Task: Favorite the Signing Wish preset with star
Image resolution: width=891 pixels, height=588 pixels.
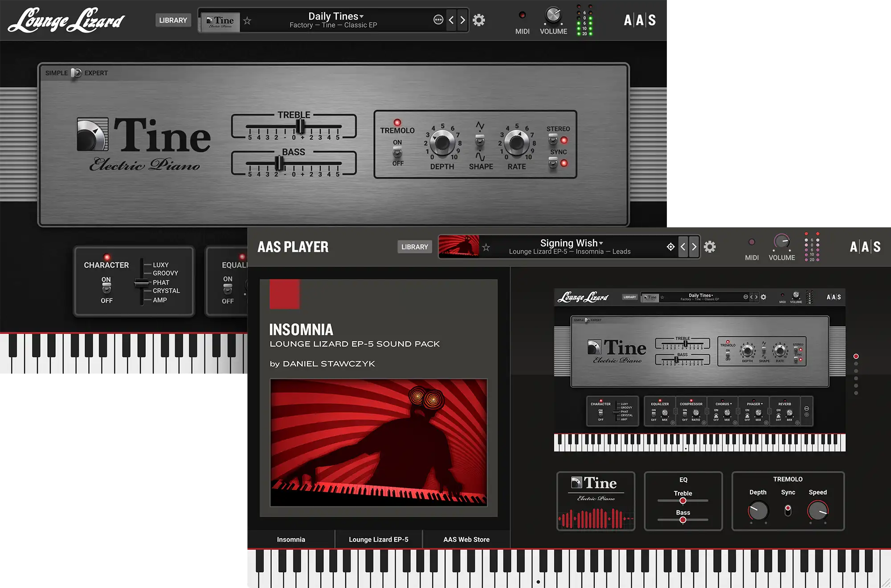Action: point(486,247)
